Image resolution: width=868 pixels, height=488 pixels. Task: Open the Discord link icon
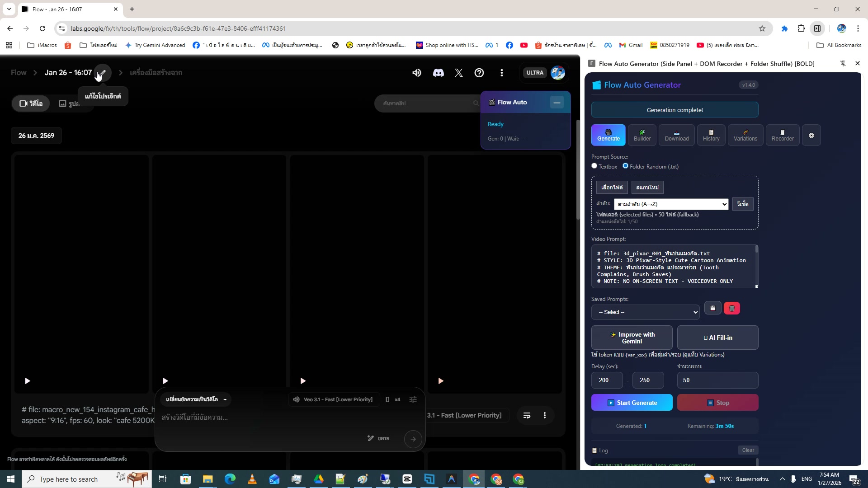[438, 73]
